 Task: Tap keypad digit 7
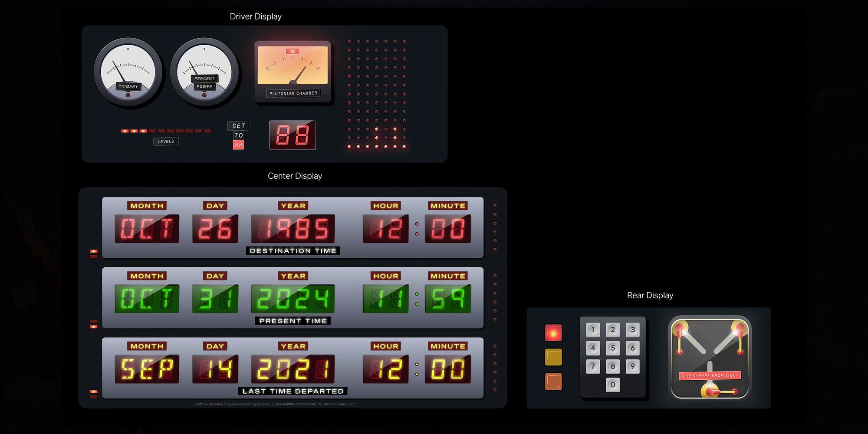pyautogui.click(x=593, y=366)
